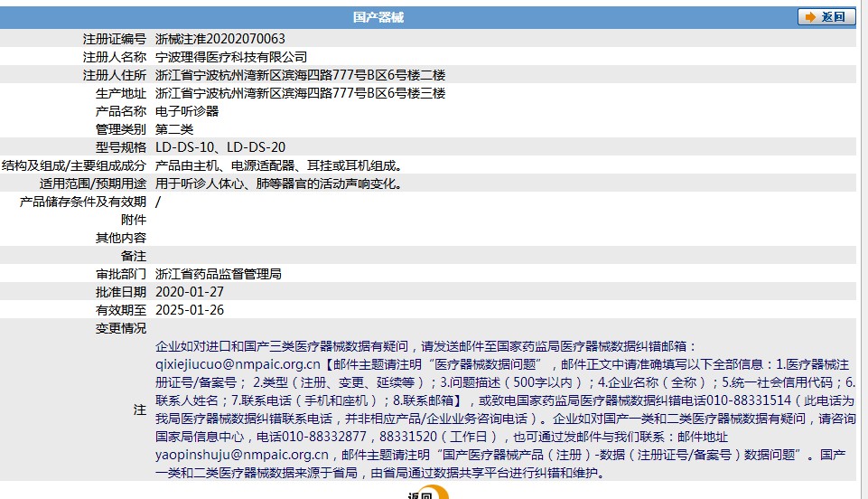Click the 生产地址 label
This screenshot has height=499, width=868.
click(121, 93)
